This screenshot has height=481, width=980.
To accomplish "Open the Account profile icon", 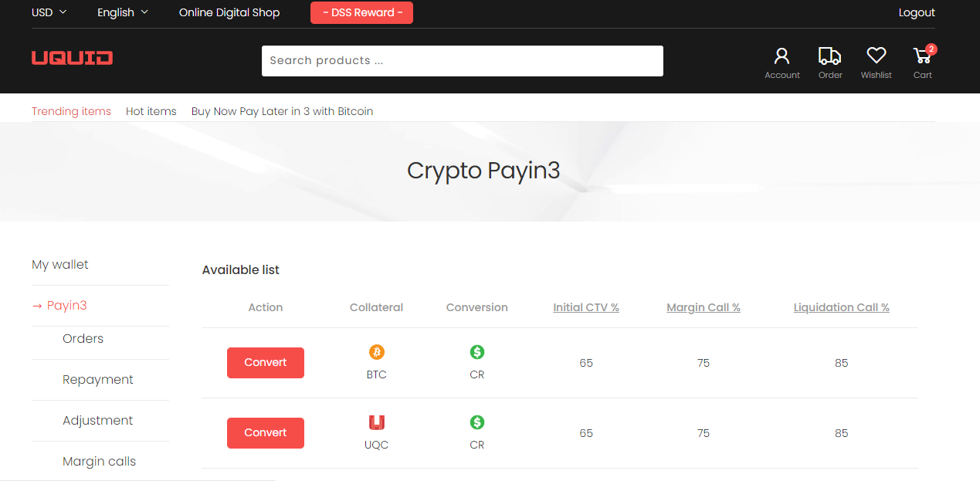I will (782, 56).
